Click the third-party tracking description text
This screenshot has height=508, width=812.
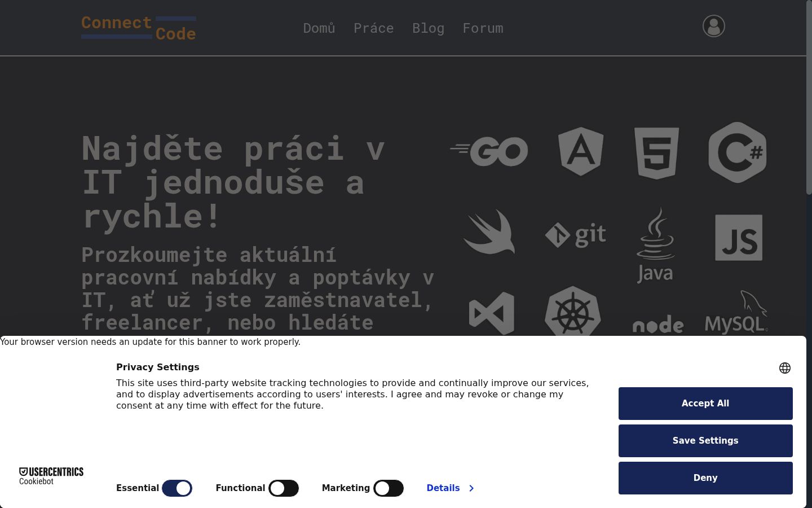point(352,394)
